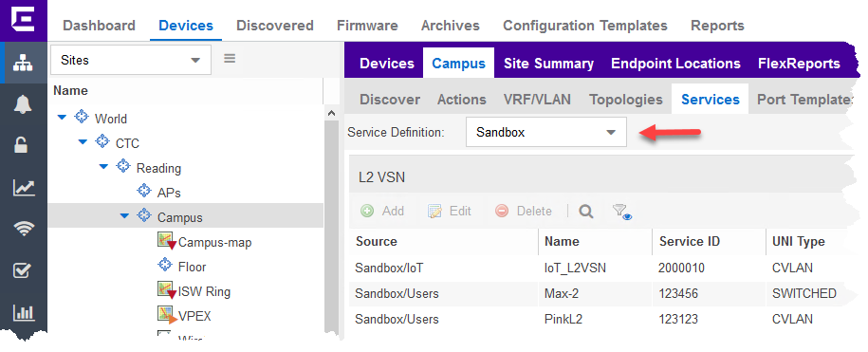868x352 pixels.
Task: Open the Control padlock sidebar icon
Action: click(21, 145)
